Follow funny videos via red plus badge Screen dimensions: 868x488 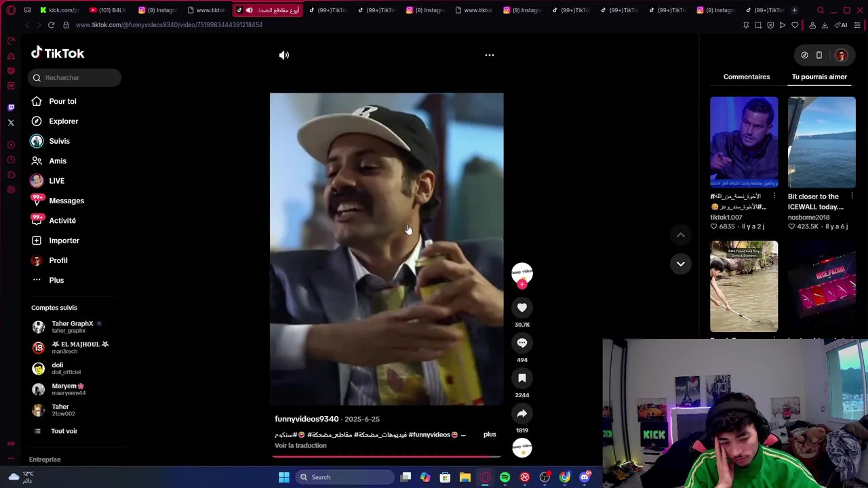522,285
